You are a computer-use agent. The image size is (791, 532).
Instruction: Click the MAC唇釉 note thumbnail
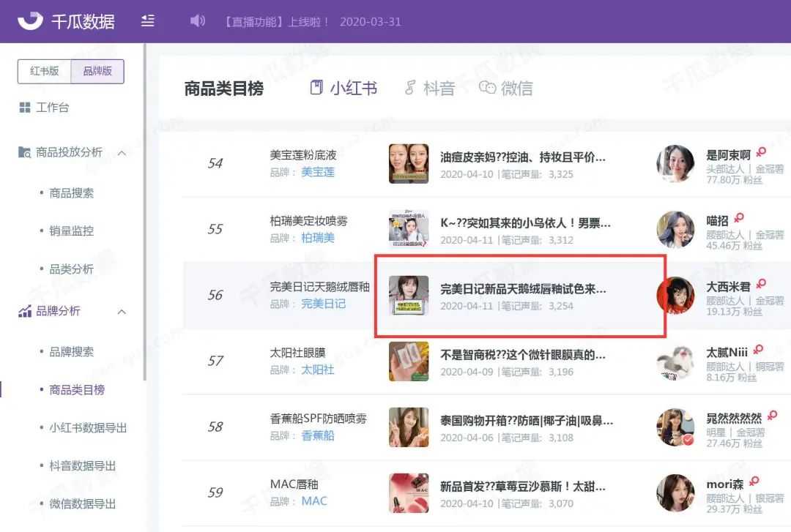coord(409,493)
